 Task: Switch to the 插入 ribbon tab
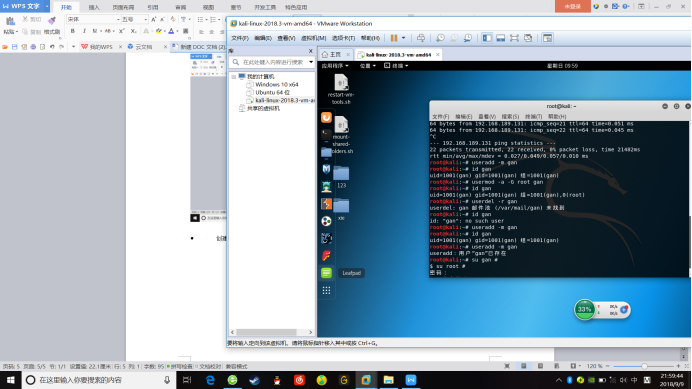(94, 8)
